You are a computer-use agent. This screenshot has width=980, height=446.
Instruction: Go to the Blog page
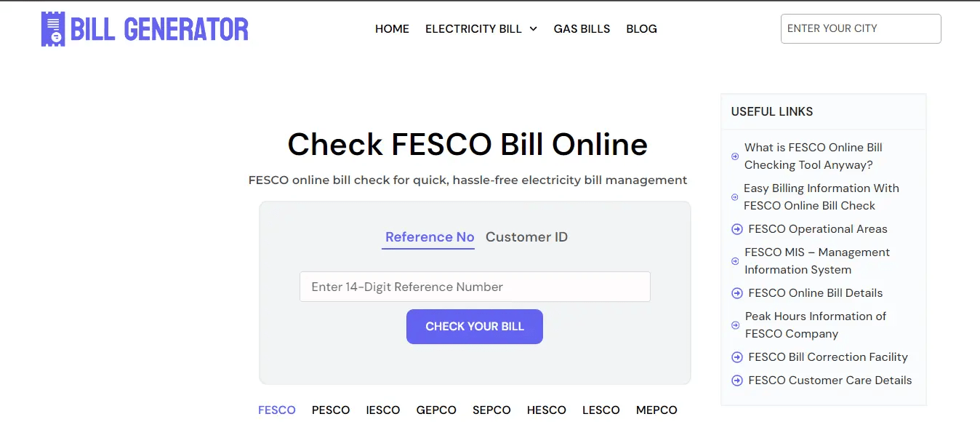pos(641,28)
